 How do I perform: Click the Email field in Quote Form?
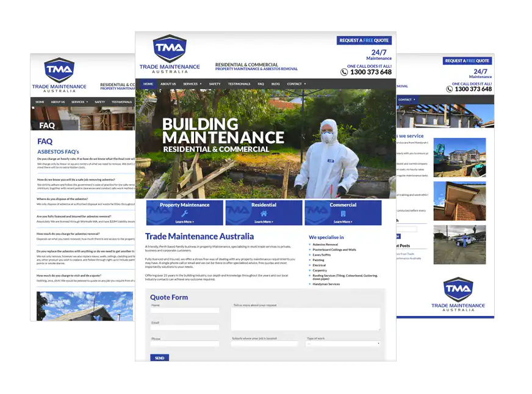[x=185, y=328]
